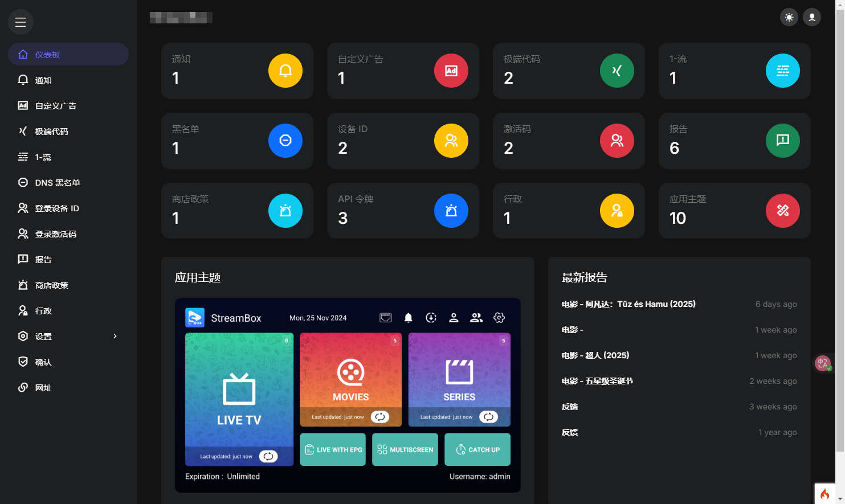Click the LIVE WITH EPG button

tap(333, 449)
